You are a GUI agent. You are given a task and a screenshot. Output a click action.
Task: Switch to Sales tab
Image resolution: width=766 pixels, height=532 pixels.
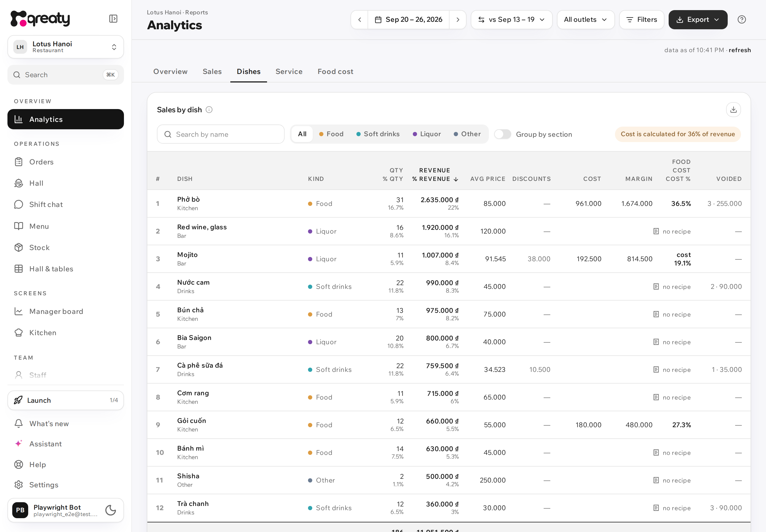pyautogui.click(x=212, y=72)
